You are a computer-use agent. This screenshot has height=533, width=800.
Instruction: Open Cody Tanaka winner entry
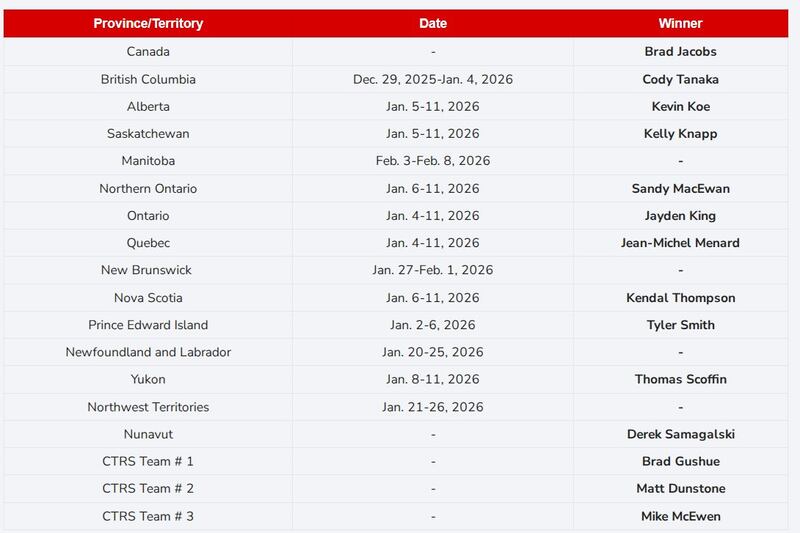pyautogui.click(x=680, y=79)
